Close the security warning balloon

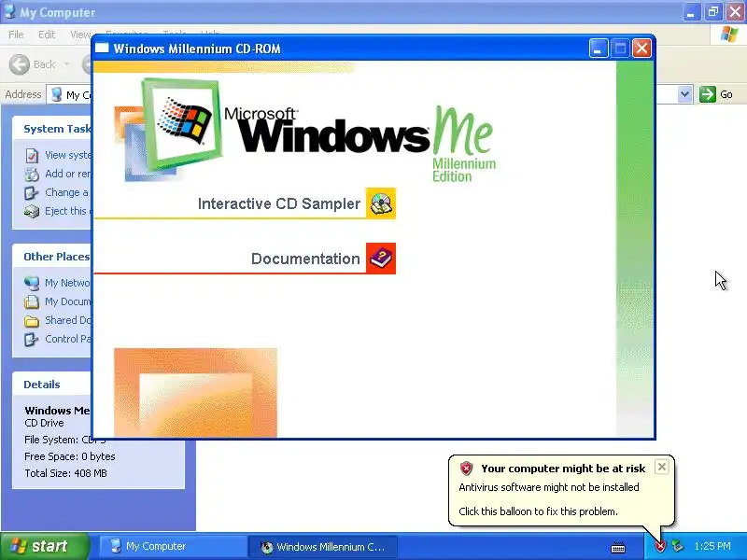coord(662,467)
